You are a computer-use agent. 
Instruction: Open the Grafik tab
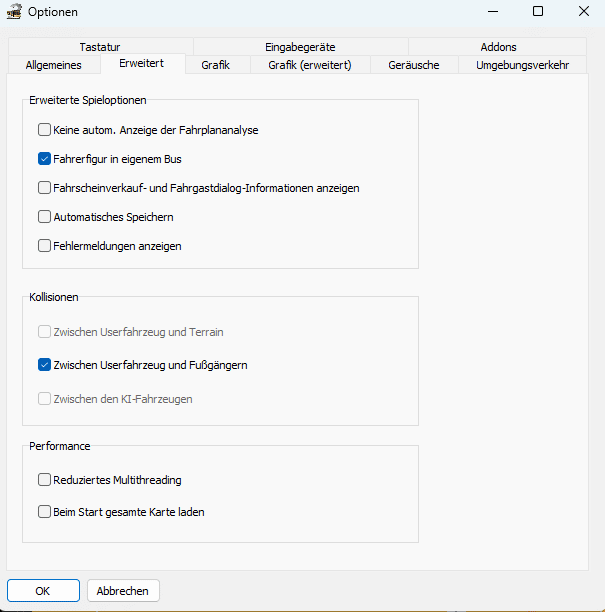(215, 65)
